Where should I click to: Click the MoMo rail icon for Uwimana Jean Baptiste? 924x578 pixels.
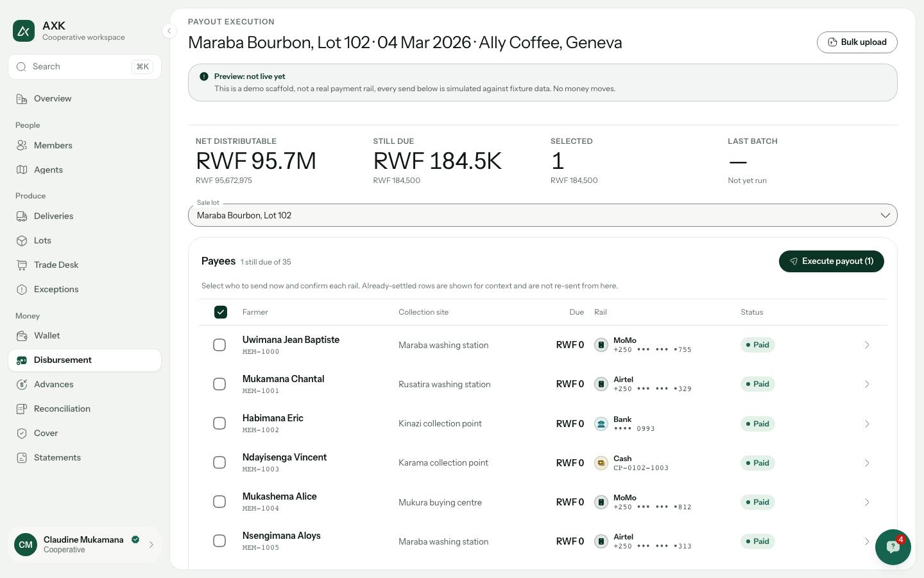tap(601, 345)
